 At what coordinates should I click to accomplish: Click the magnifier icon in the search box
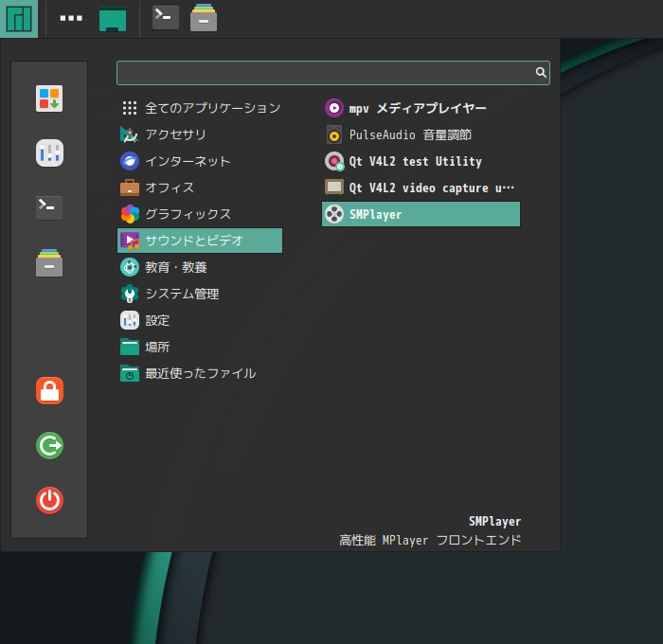541,72
